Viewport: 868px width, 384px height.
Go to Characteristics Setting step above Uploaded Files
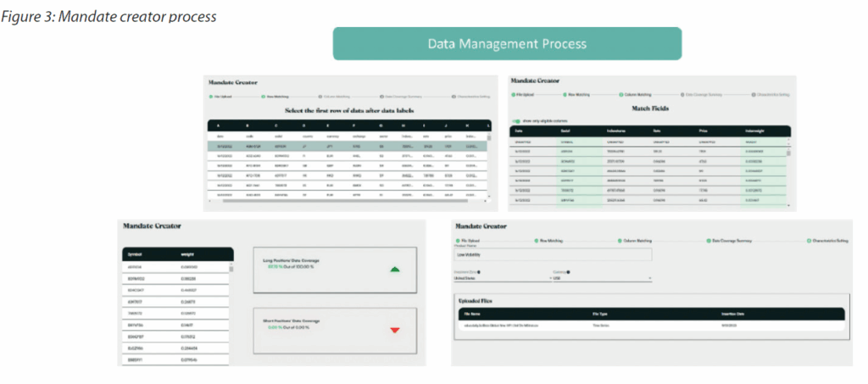(810, 240)
